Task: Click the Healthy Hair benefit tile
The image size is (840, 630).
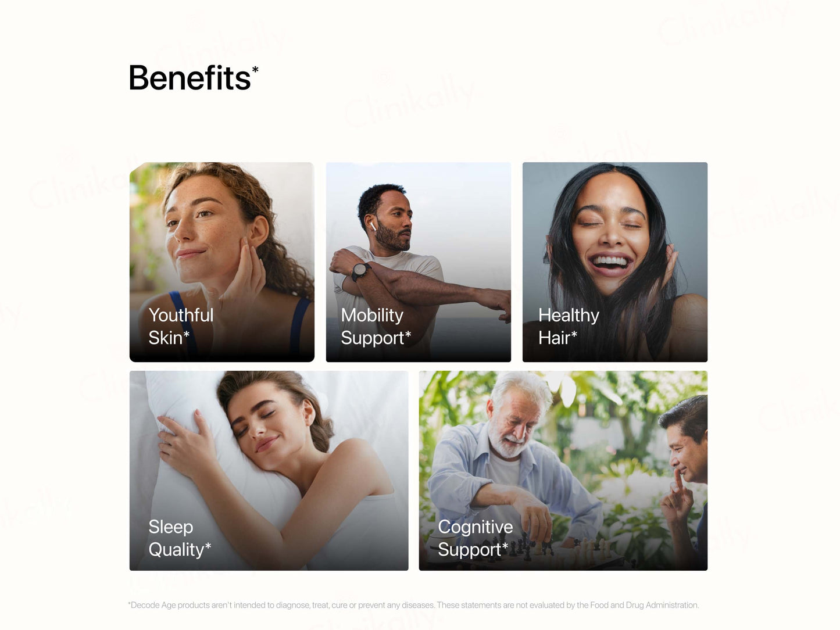Action: [x=615, y=262]
